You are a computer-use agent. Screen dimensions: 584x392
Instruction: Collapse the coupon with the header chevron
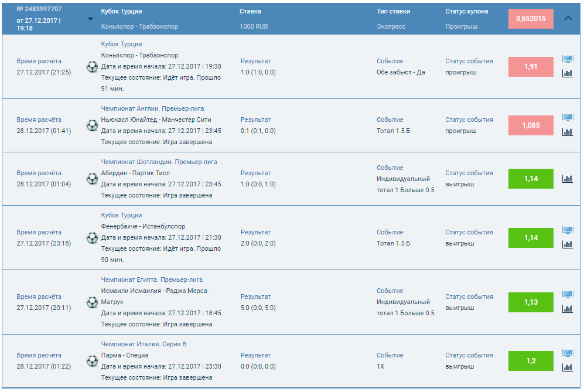point(568,18)
